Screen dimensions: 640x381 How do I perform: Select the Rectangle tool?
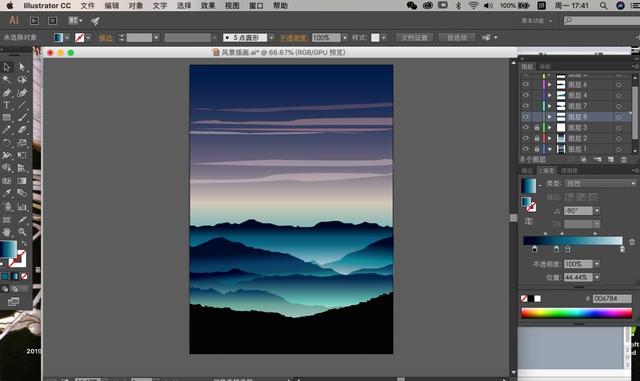(x=7, y=118)
